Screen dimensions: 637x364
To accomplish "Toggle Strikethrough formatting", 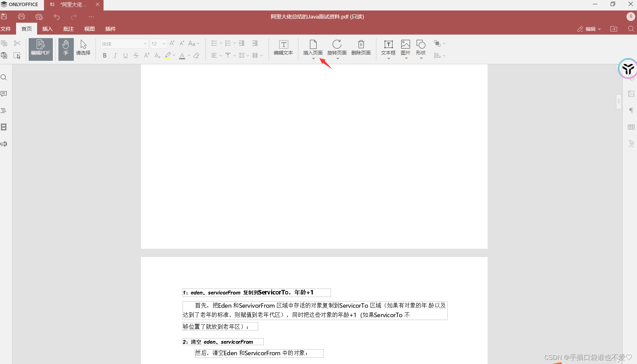I will click(x=136, y=55).
